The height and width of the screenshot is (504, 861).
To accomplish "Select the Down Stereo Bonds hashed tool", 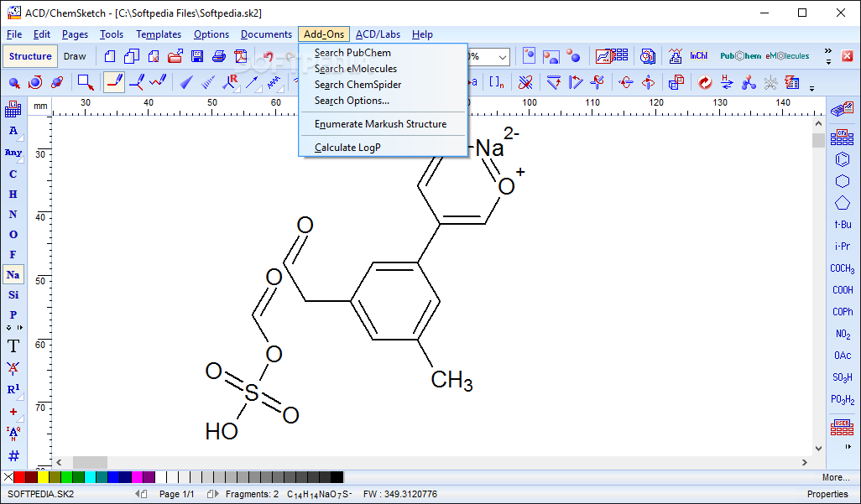I will [208, 83].
